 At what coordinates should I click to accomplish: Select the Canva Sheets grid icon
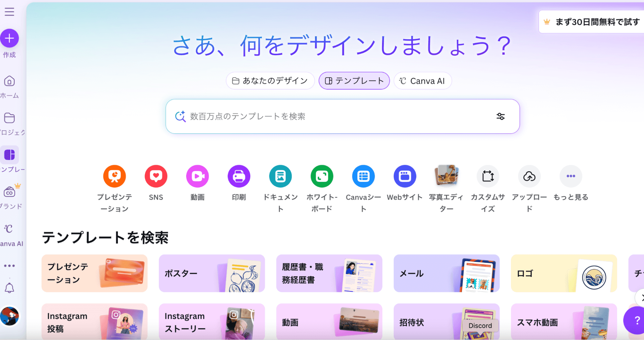tap(363, 176)
